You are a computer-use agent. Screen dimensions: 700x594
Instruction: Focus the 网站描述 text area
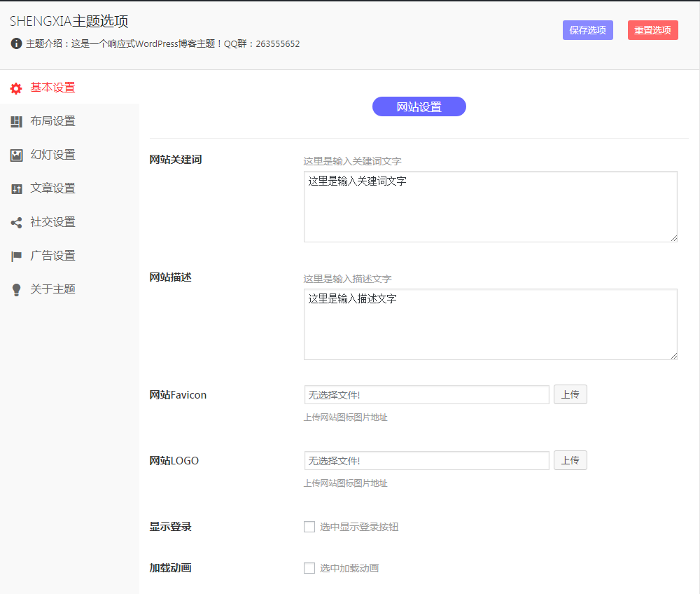[x=491, y=324]
